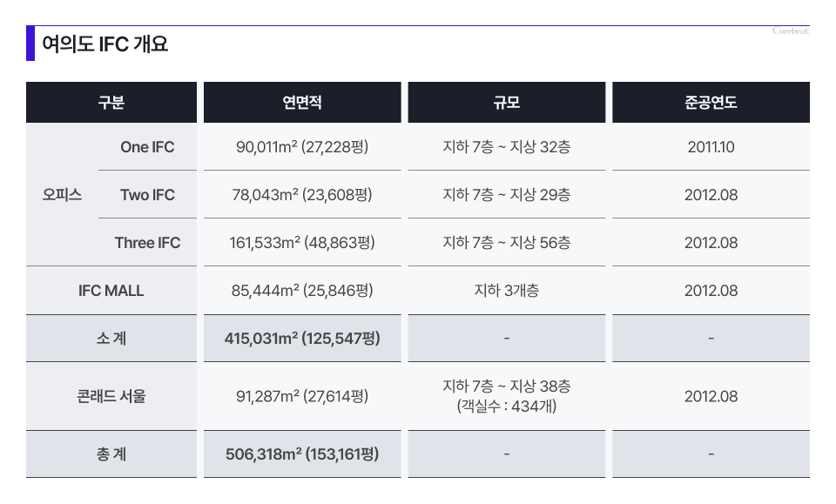
Task: Click the blue accent bar beside title
Action: (x=30, y=44)
